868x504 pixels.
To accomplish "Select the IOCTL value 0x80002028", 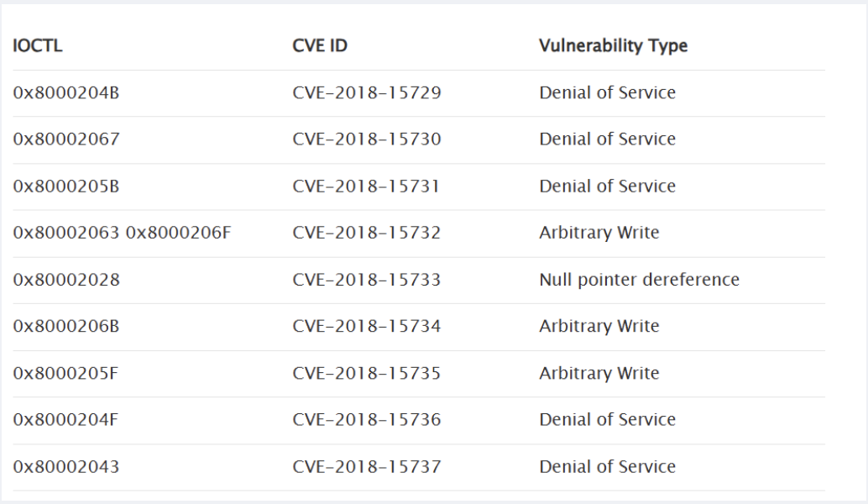I will [x=65, y=280].
